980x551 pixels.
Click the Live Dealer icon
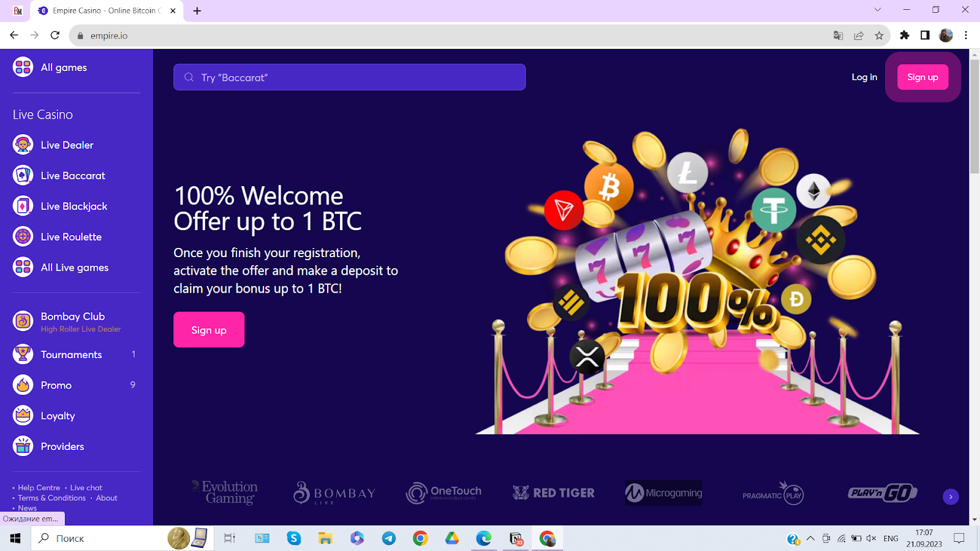tap(23, 144)
